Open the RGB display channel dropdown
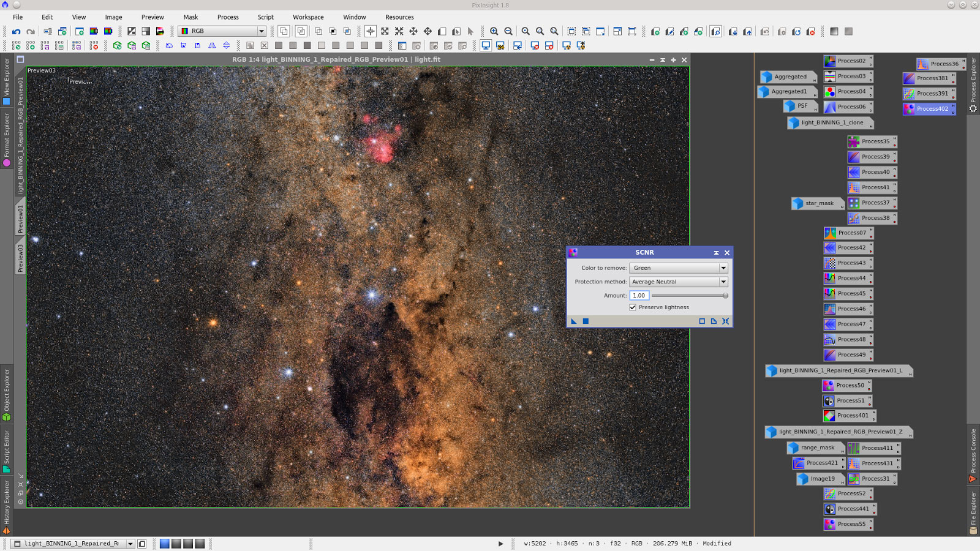Image resolution: width=980 pixels, height=551 pixels. tap(222, 31)
